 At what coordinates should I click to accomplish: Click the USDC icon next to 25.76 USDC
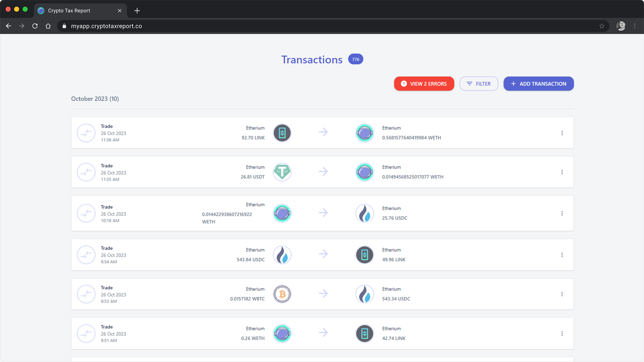tap(364, 213)
